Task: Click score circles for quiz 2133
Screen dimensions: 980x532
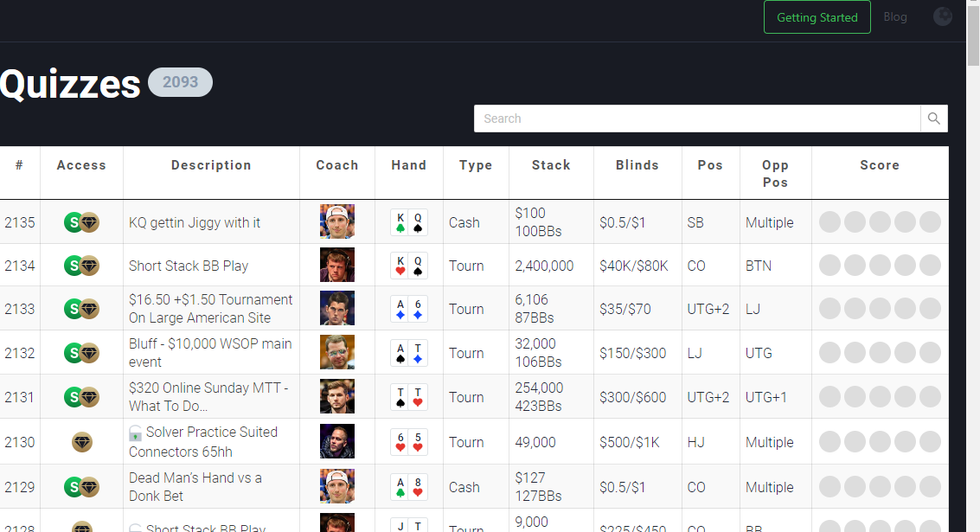Action: click(880, 308)
